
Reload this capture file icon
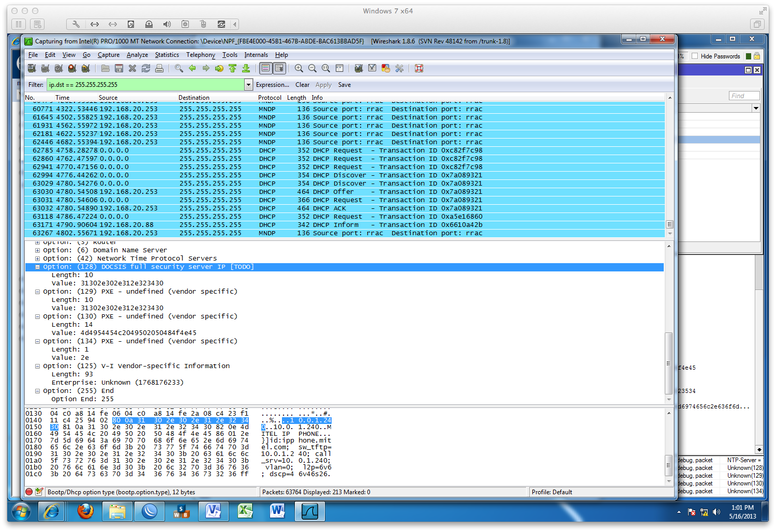coord(145,68)
